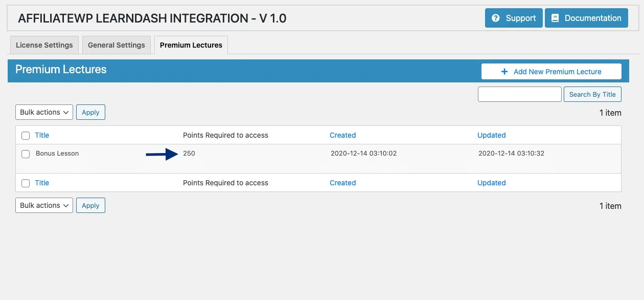Open the plugin Documentation
Viewport: 644px width, 300px height.
(586, 18)
